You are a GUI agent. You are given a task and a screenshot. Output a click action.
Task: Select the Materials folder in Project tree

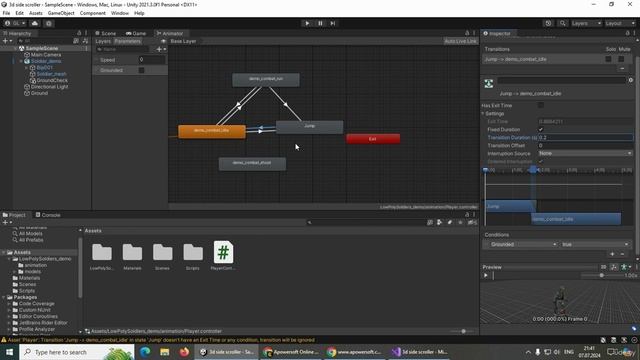click(x=29, y=278)
